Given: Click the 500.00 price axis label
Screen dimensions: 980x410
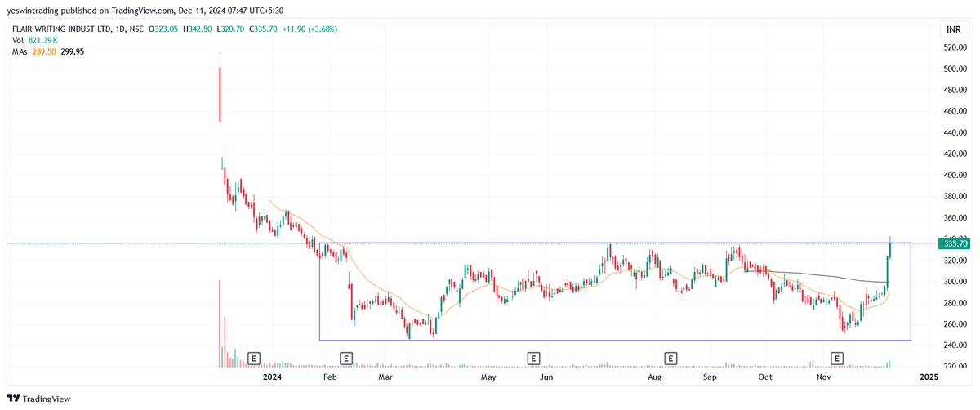Looking at the screenshot, I should coord(955,69).
